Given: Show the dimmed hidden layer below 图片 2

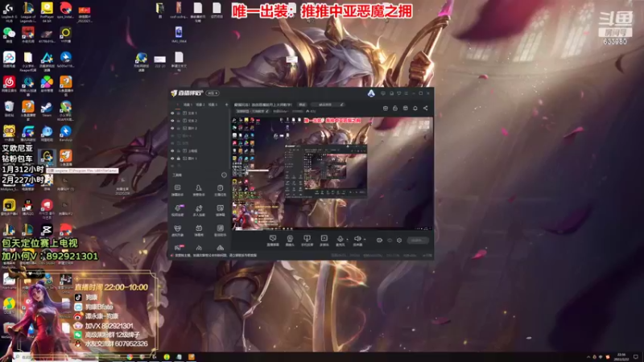Looking at the screenshot, I should point(172,136).
